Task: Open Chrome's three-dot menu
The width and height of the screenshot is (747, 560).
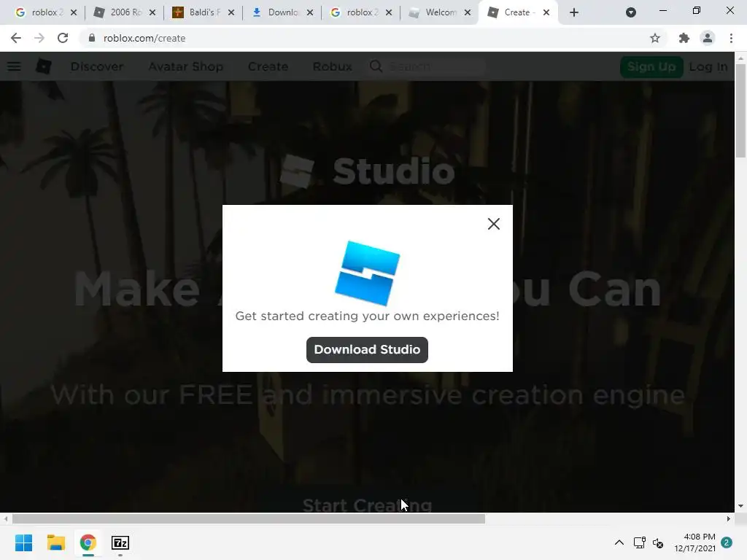Action: 731,38
